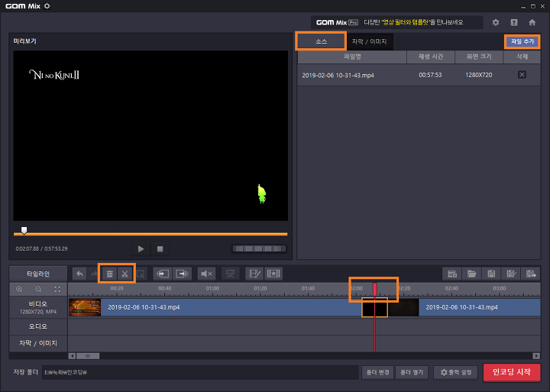Click the 타임라인 label button
The width and height of the screenshot is (550, 392).
pos(38,274)
